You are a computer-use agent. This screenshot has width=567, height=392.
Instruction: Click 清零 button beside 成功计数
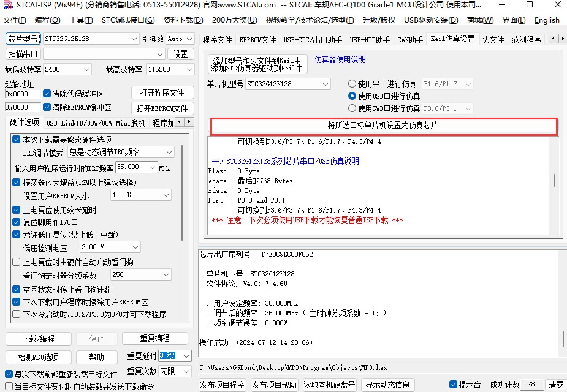pyautogui.click(x=556, y=385)
